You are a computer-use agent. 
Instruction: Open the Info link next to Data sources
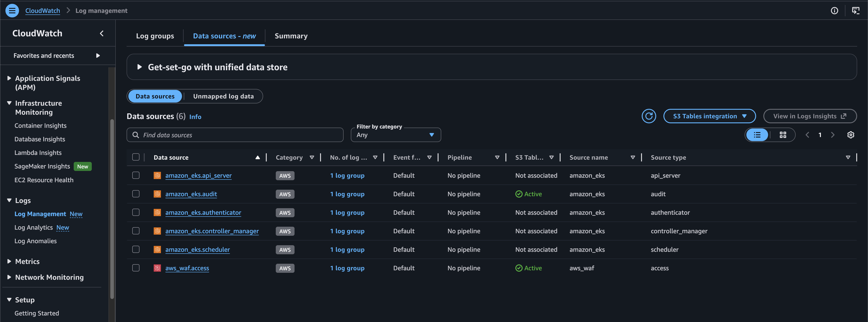coord(195,117)
